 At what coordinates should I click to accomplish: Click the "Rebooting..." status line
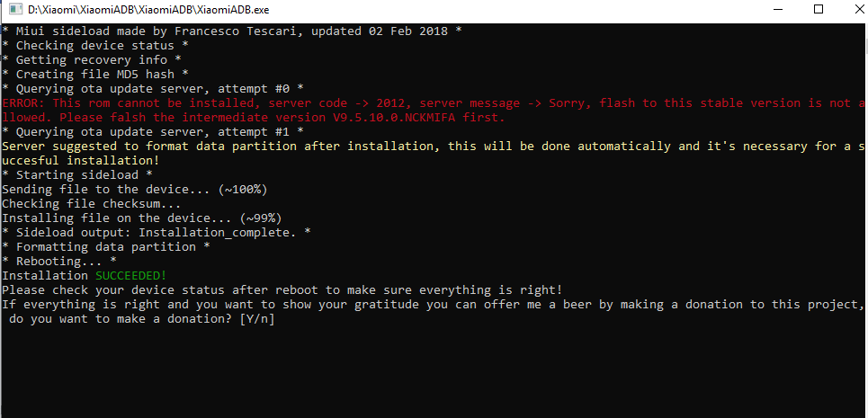[x=59, y=261]
